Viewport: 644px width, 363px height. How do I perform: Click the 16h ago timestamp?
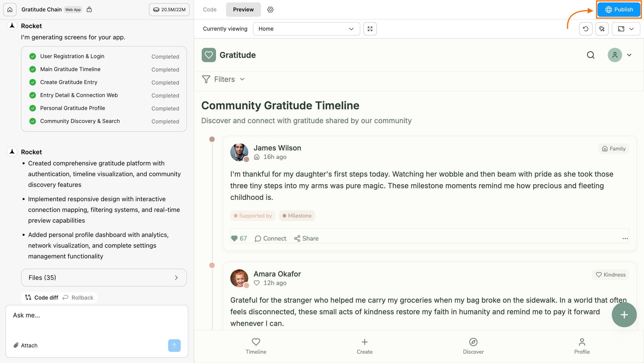(x=275, y=157)
